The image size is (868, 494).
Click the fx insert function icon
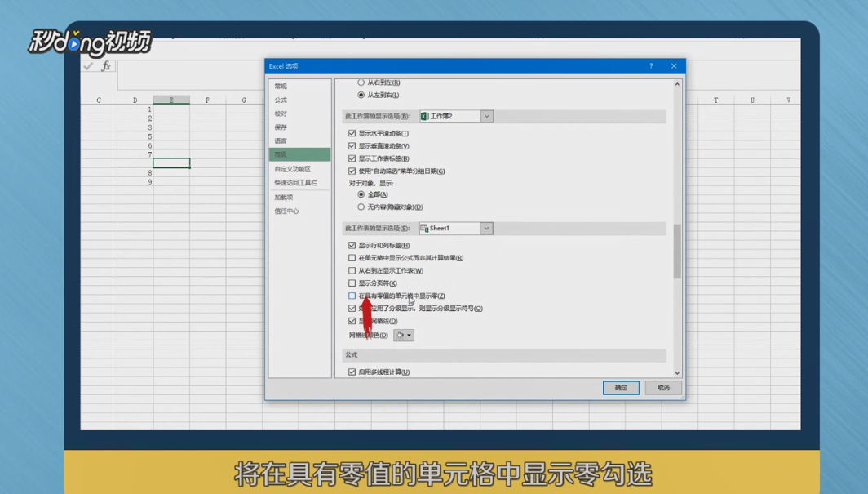click(106, 66)
